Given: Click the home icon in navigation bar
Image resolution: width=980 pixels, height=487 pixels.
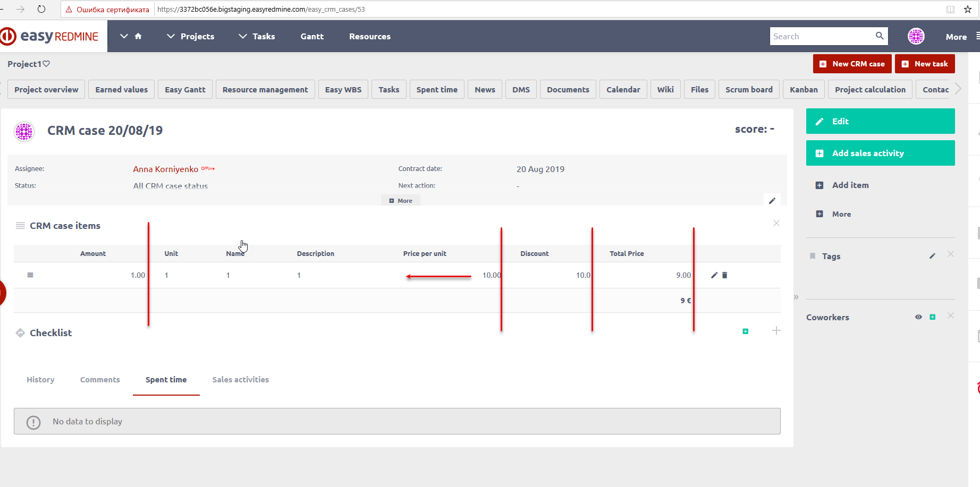Looking at the screenshot, I should [138, 36].
